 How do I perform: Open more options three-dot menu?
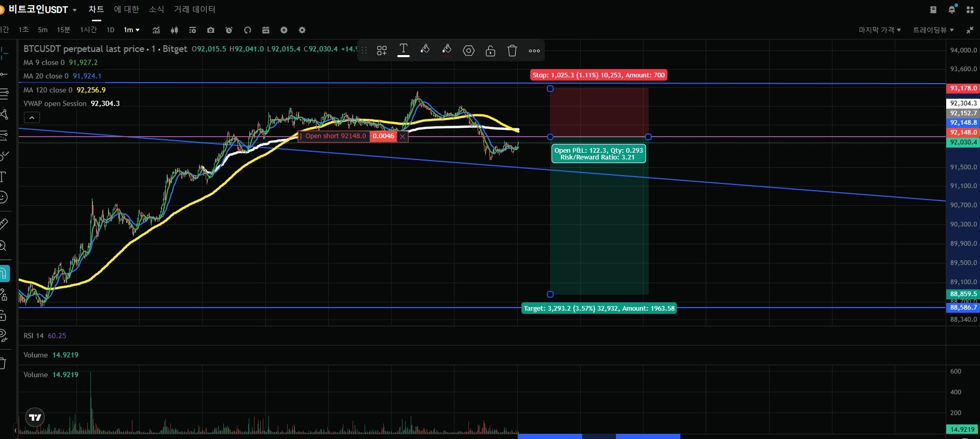[534, 50]
